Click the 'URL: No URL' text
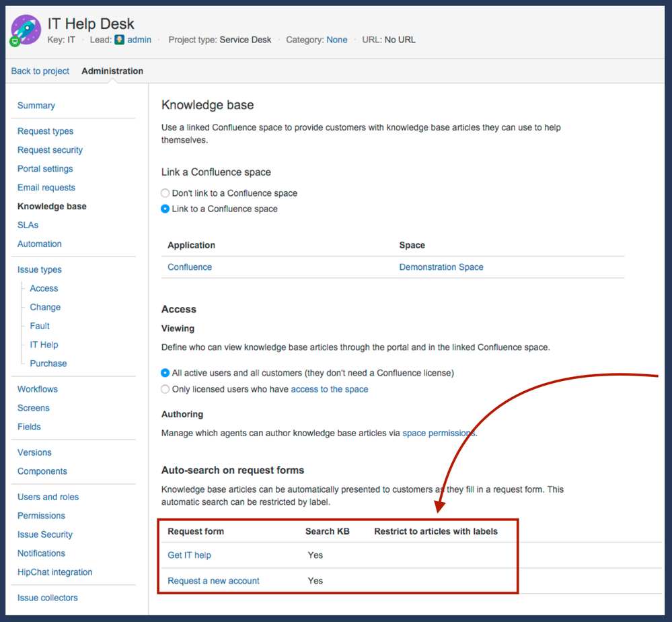 (x=389, y=40)
